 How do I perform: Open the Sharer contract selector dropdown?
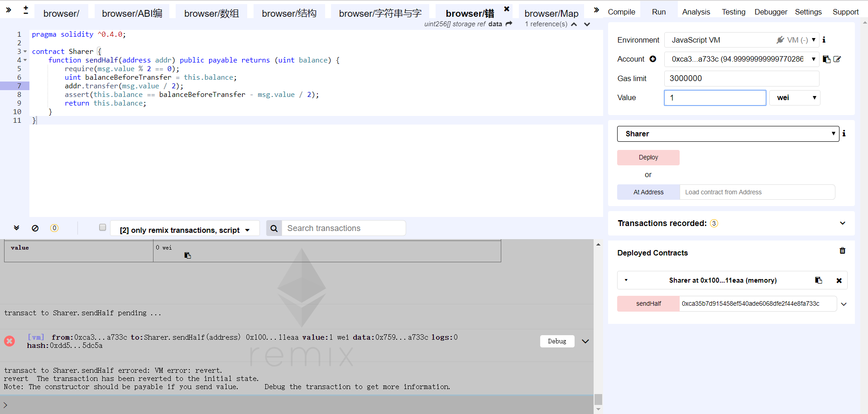(x=728, y=134)
